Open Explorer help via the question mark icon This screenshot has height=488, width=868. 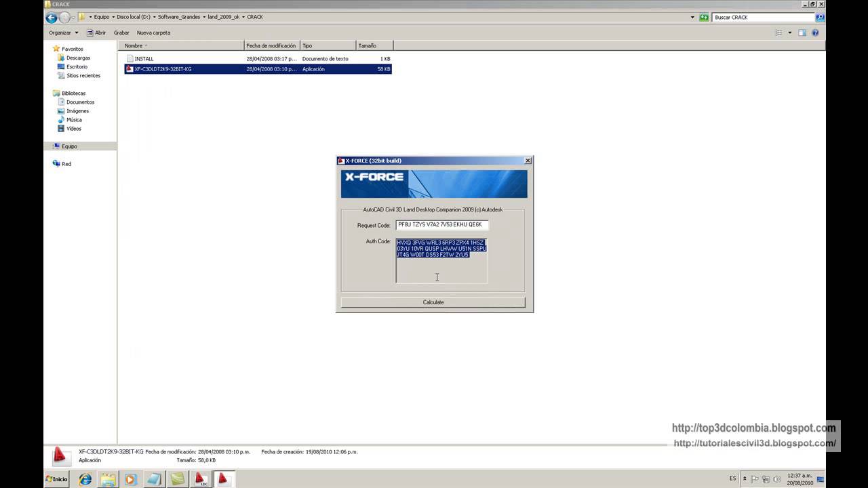(x=815, y=33)
